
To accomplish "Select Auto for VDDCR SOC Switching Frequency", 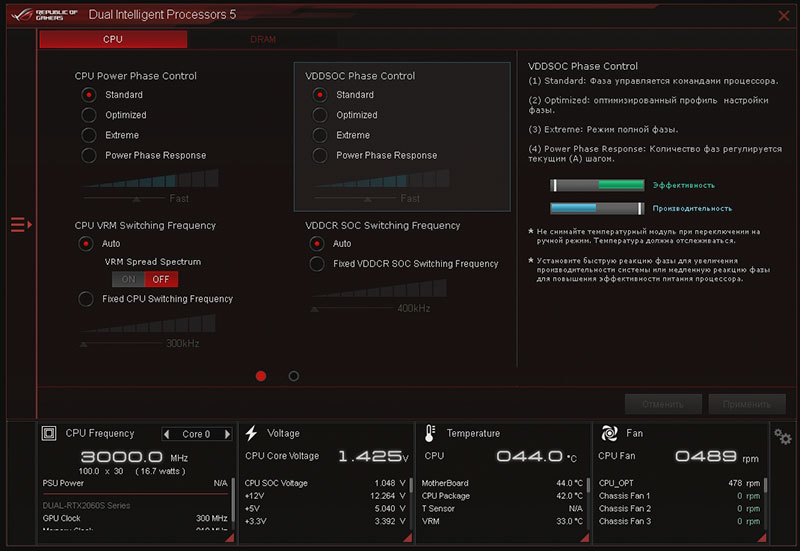I will tap(317, 244).
